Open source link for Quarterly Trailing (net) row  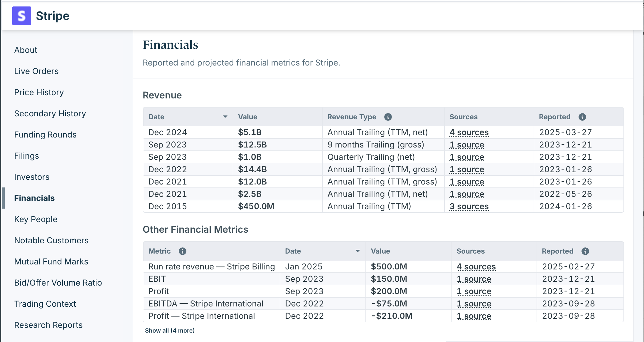[467, 157]
